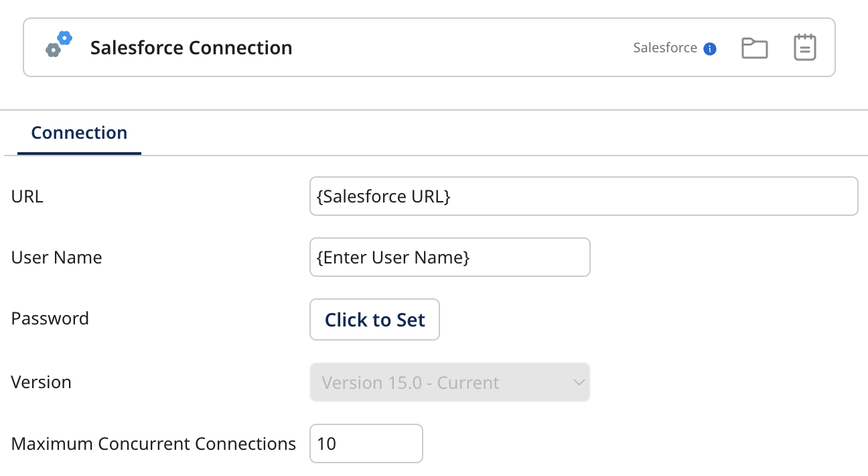Click the Maximum Concurrent Connections input field
The height and width of the screenshot is (476, 868).
366,444
